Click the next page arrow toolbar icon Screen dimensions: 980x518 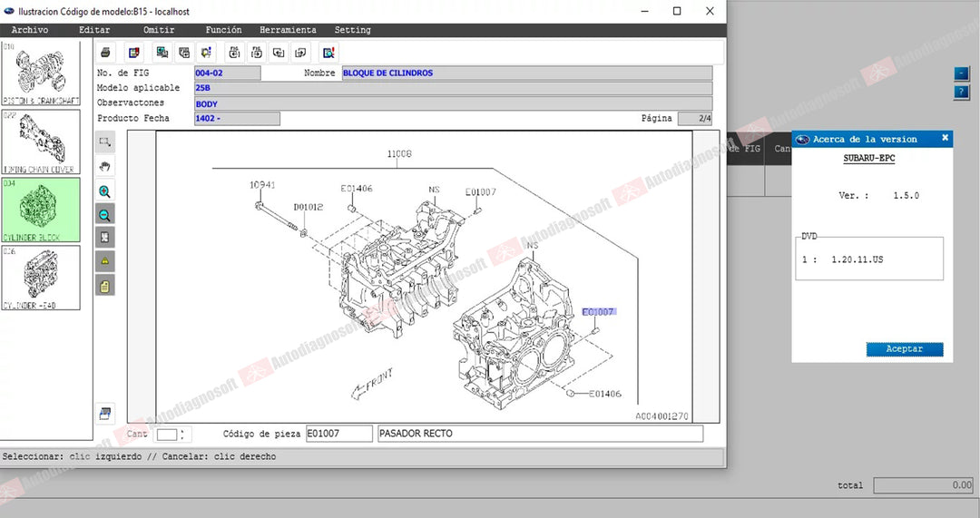(300, 53)
